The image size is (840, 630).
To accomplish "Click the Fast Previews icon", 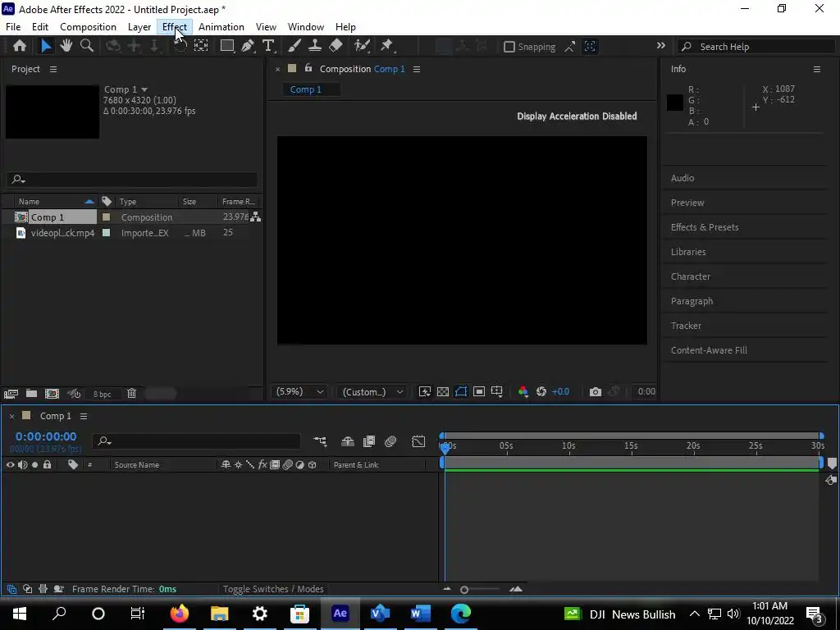I will [x=425, y=391].
